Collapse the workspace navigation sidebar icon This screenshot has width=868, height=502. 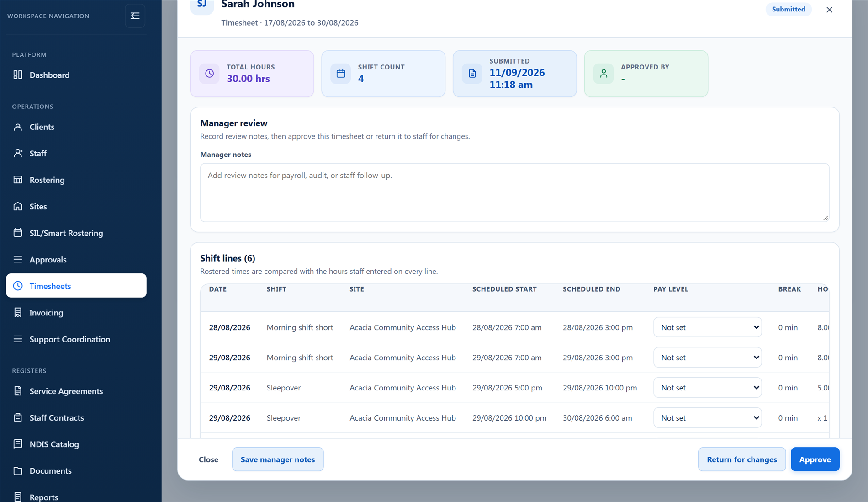(135, 16)
